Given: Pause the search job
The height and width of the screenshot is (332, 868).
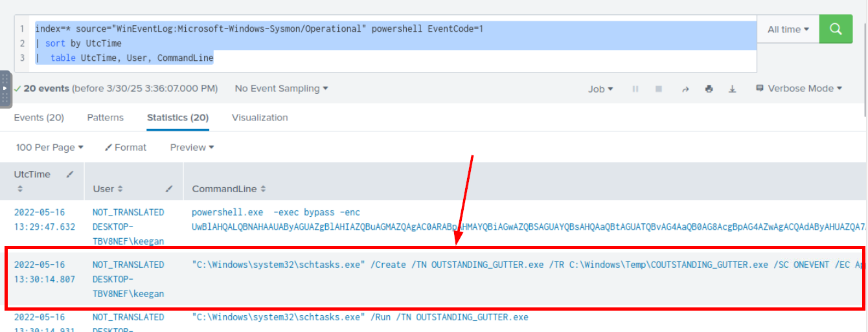Looking at the screenshot, I should click(635, 89).
